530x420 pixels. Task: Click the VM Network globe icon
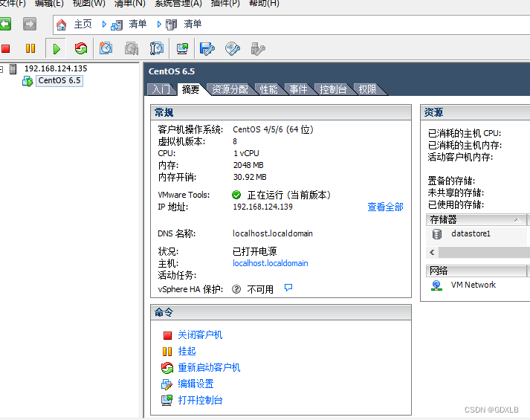[x=436, y=285]
